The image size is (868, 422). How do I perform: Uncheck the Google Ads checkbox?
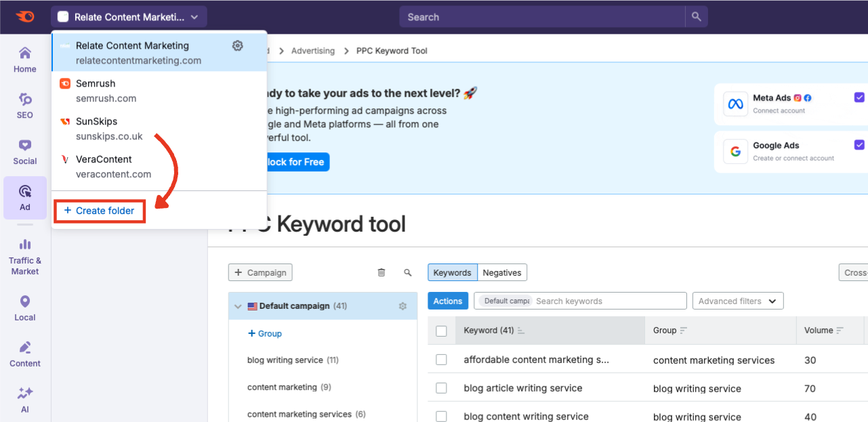(859, 144)
